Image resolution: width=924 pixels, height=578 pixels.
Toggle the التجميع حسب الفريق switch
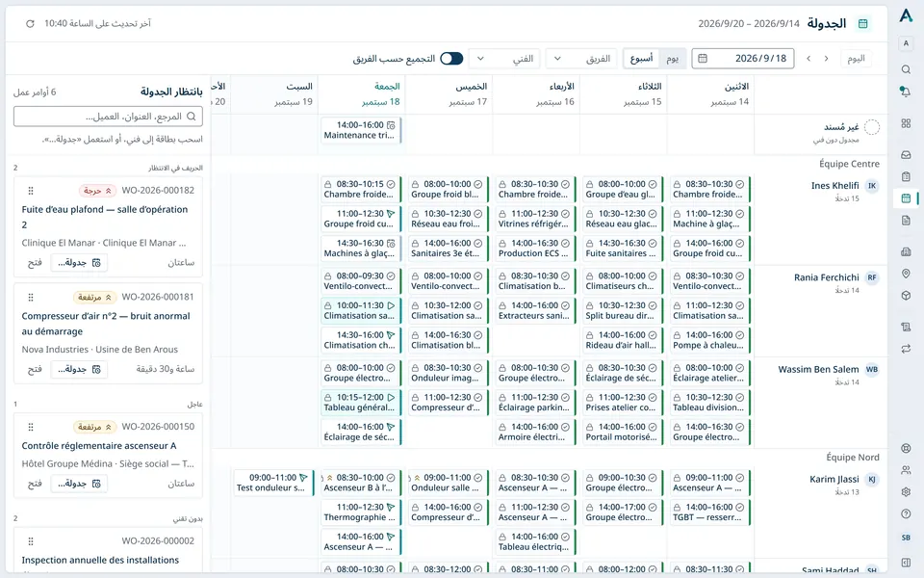(452, 59)
